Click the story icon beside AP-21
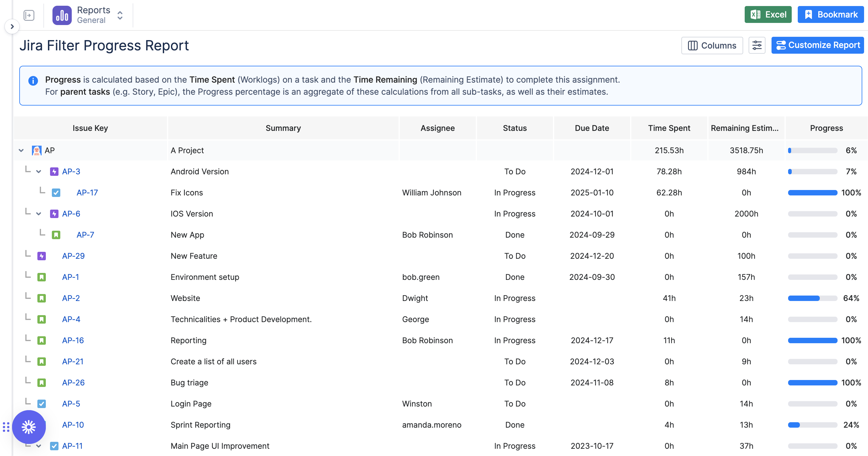The height and width of the screenshot is (456, 868). pos(41,362)
